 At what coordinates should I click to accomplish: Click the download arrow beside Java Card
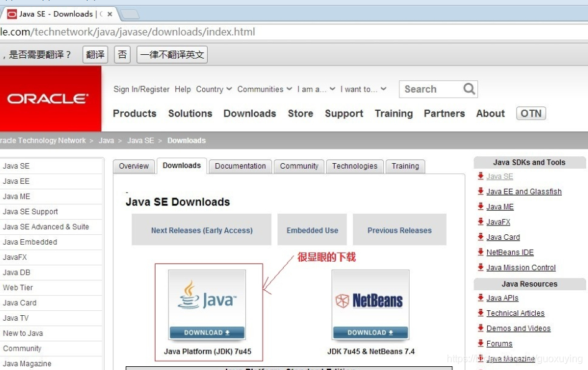(x=480, y=237)
